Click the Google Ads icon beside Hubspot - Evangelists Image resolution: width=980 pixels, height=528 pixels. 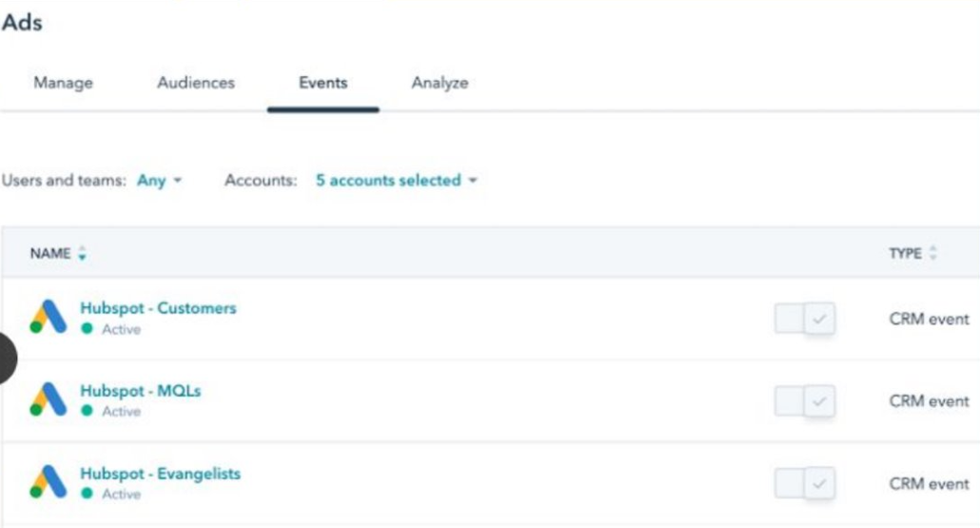[x=49, y=481]
